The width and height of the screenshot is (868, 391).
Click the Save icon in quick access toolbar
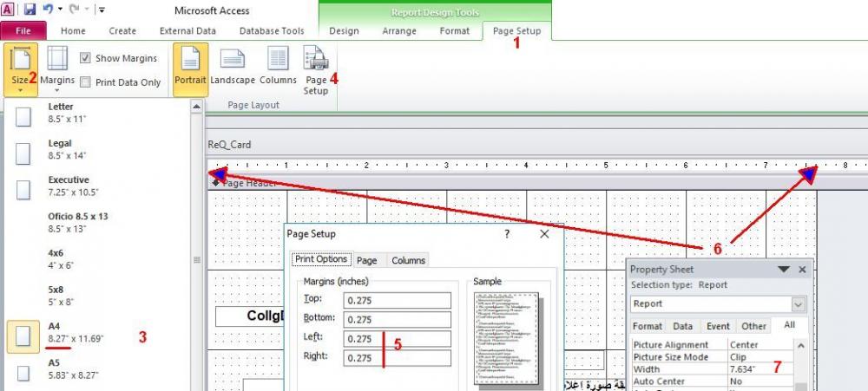tap(30, 10)
